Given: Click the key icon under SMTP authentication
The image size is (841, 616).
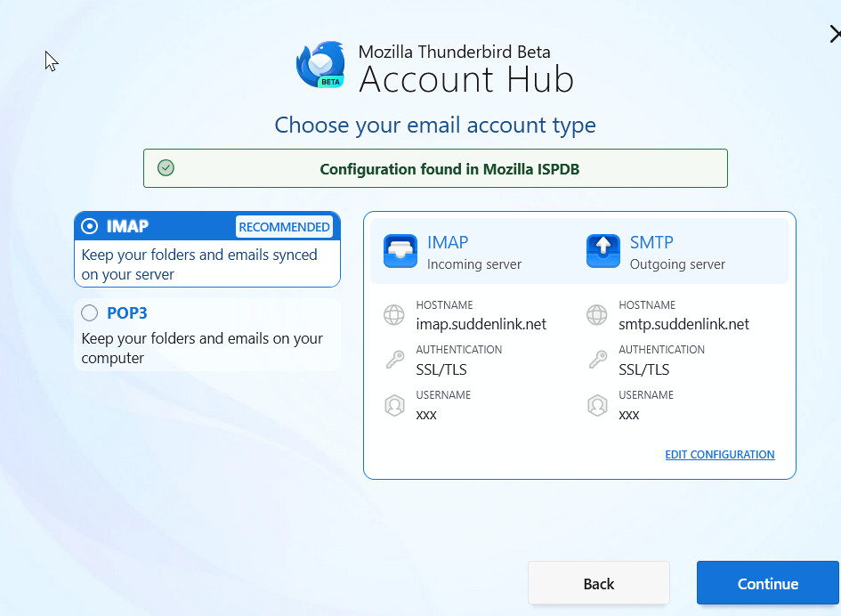Looking at the screenshot, I should 597,360.
